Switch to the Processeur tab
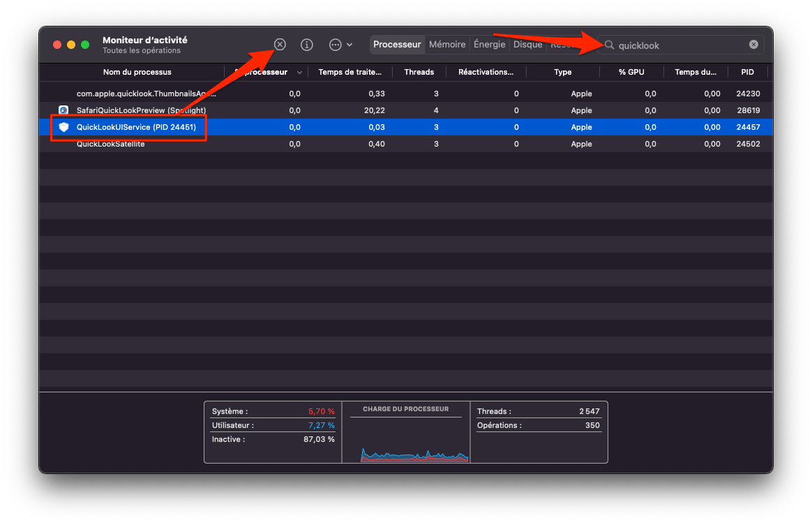Image resolution: width=812 pixels, height=525 pixels. (397, 45)
